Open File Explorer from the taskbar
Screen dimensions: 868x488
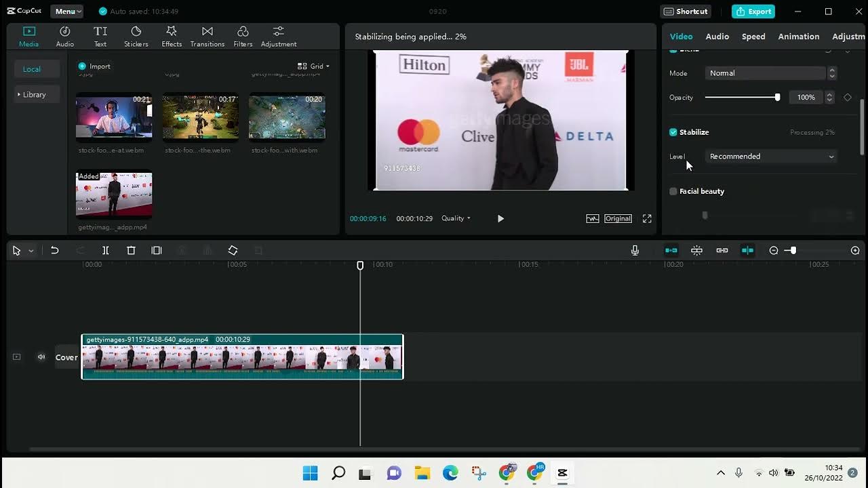[x=422, y=473]
